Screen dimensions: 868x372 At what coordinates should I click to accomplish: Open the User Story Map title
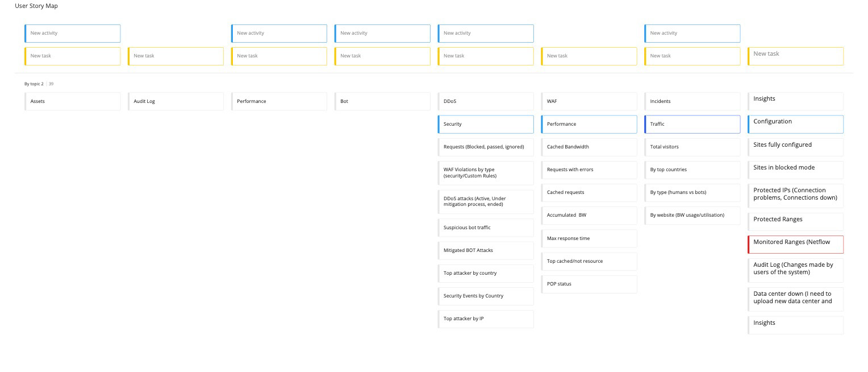pos(36,6)
